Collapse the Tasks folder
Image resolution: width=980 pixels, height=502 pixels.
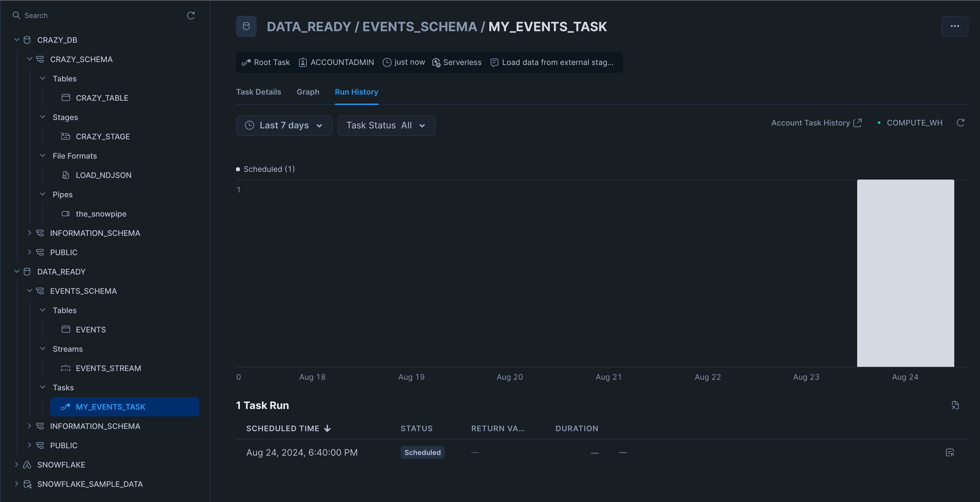[42, 387]
